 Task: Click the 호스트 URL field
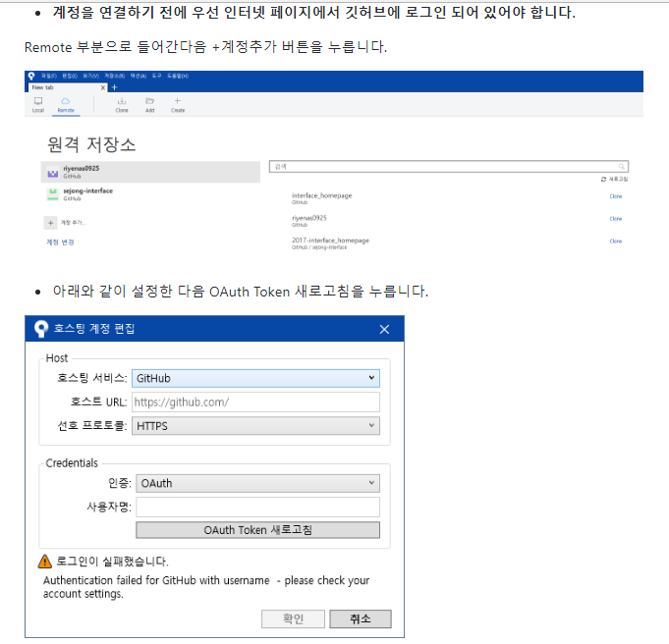[x=255, y=402]
